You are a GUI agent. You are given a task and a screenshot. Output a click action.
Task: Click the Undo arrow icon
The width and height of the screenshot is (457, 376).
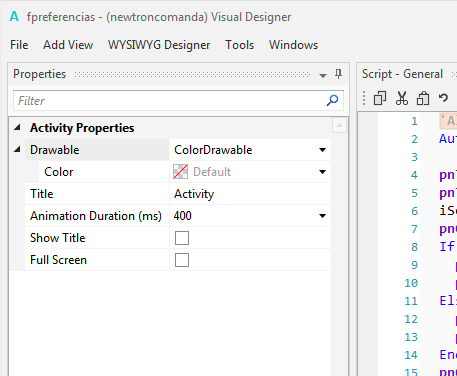coord(443,98)
